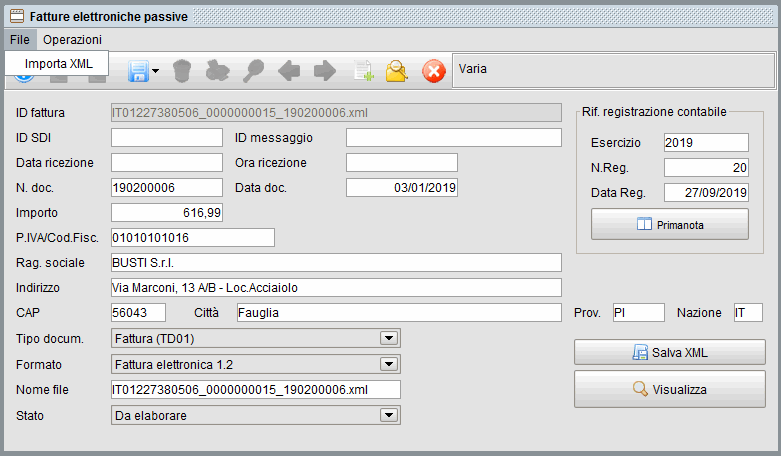Go to next record with right arrow
Screen dimensions: 781x456
click(x=324, y=71)
